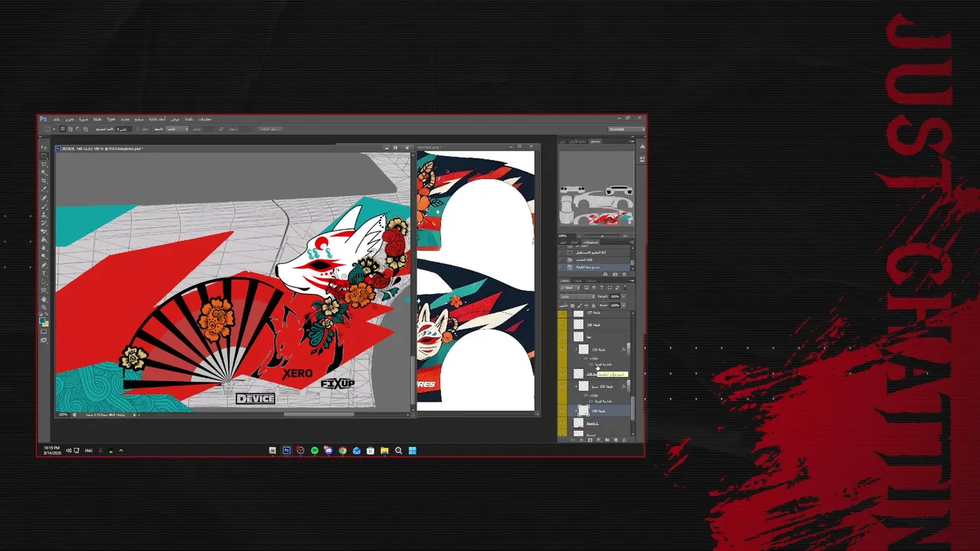Select the Brush tool

pyautogui.click(x=44, y=207)
